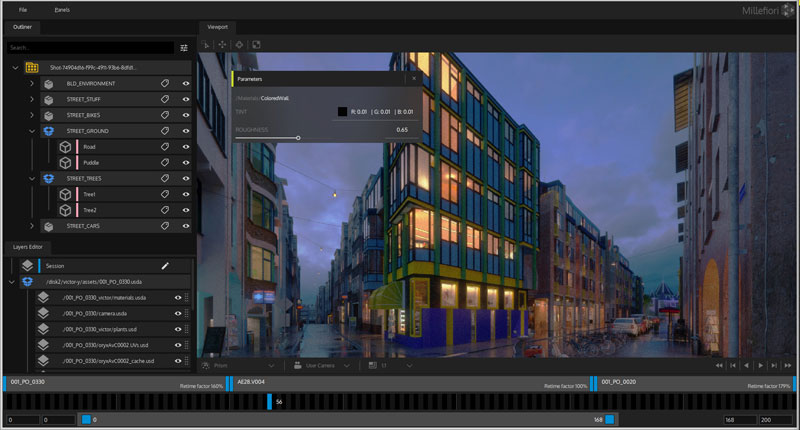The height and width of the screenshot is (430, 800).
Task: Switch to the Layers Editor tab
Action: tap(28, 246)
